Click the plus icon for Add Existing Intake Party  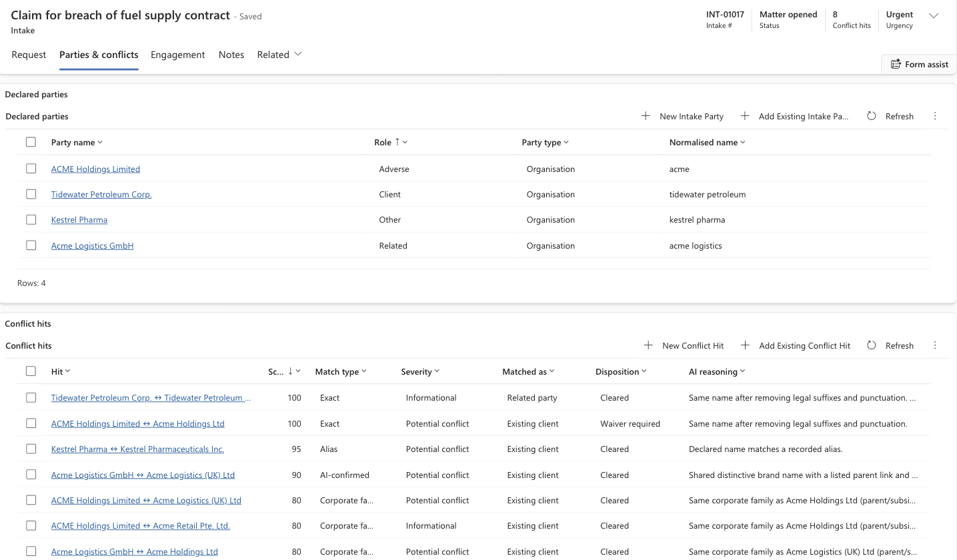(x=745, y=116)
